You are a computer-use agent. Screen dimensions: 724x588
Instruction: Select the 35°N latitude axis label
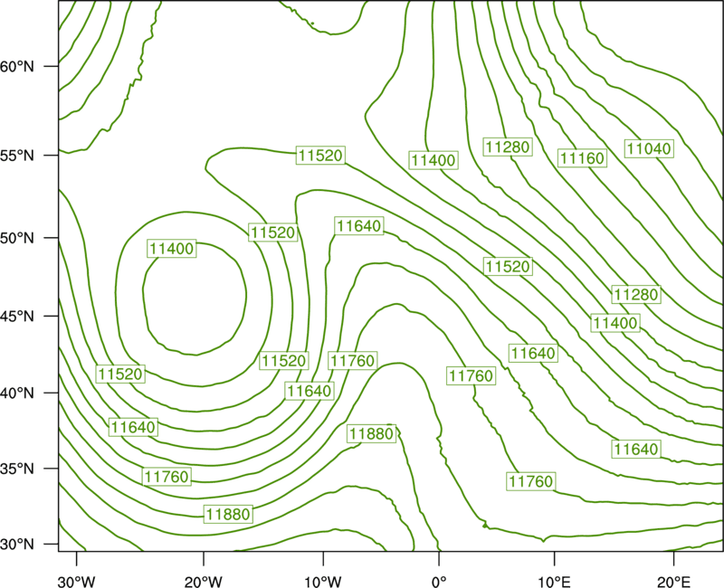click(17, 469)
